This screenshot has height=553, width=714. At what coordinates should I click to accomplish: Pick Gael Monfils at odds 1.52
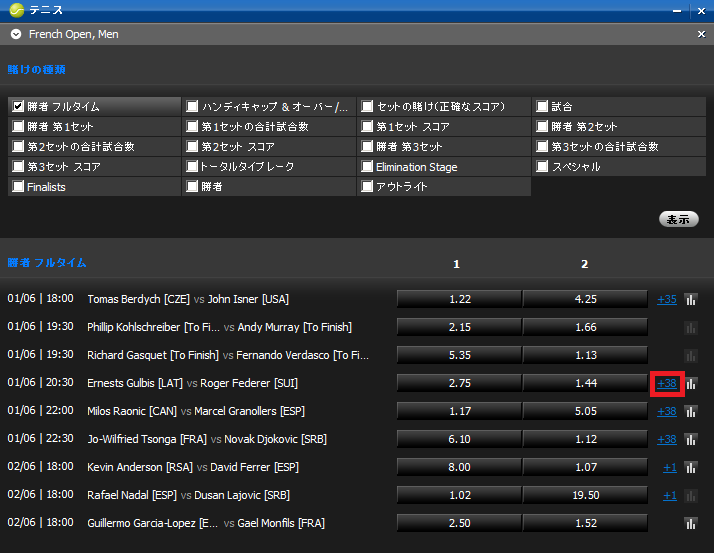point(585,523)
